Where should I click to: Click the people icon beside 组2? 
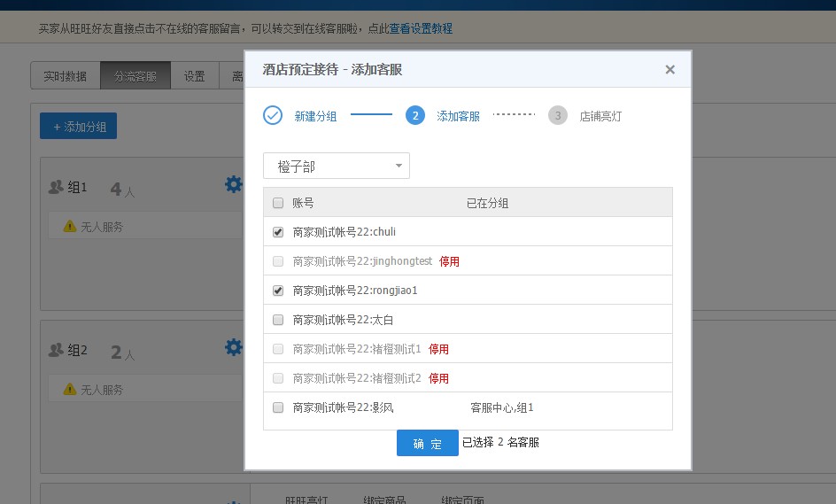56,350
